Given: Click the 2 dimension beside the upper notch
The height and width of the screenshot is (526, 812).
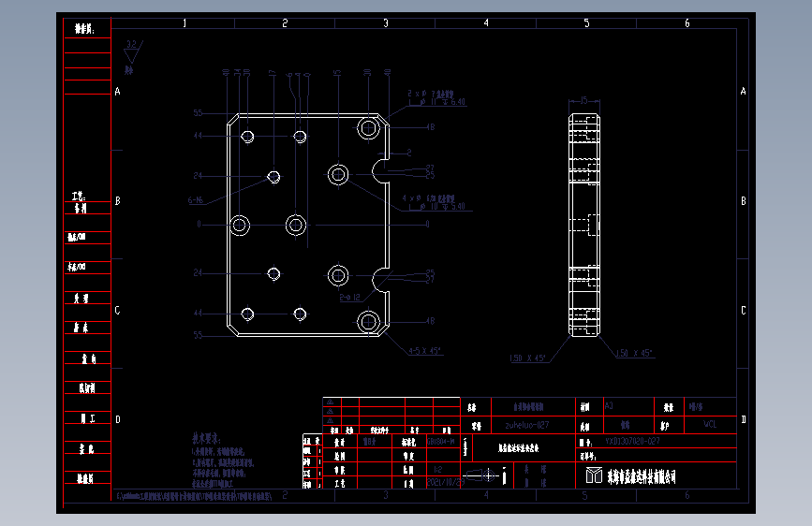Looking at the screenshot, I should [409, 153].
